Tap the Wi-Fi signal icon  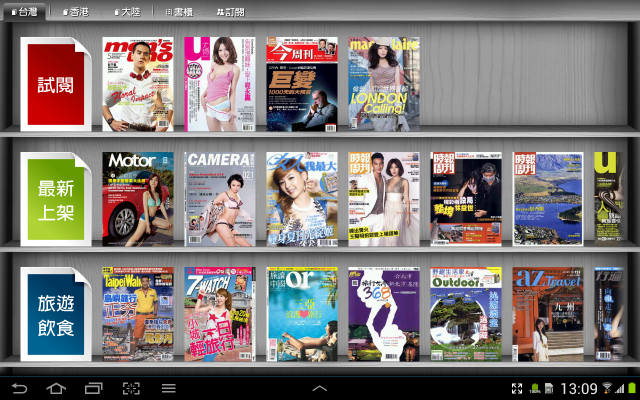pos(607,388)
